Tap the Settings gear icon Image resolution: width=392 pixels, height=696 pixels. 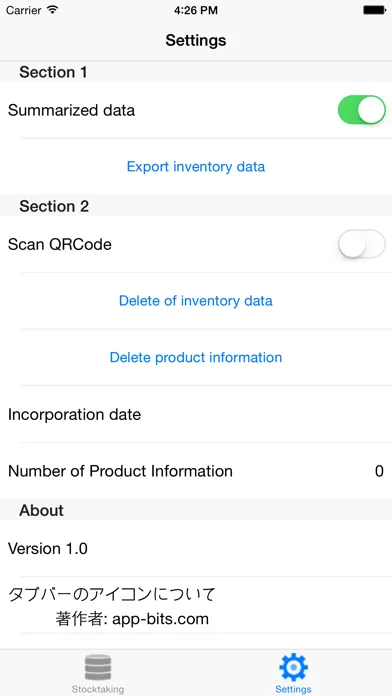pyautogui.click(x=293, y=667)
